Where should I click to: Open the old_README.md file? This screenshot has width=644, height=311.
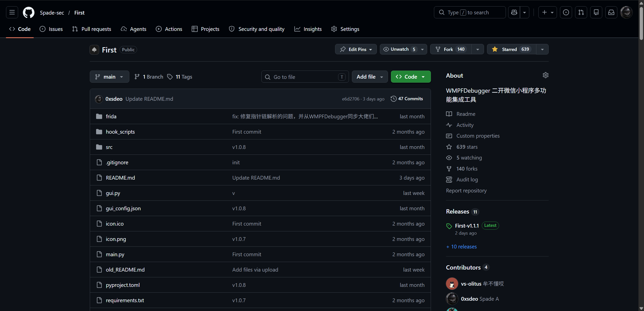(x=125, y=270)
